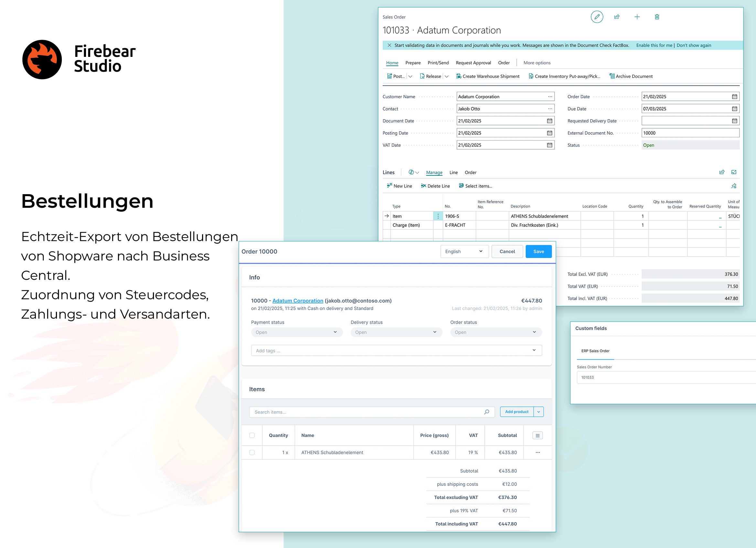Switch to the Home tab in Sales Order
The width and height of the screenshot is (756, 548).
[392, 63]
